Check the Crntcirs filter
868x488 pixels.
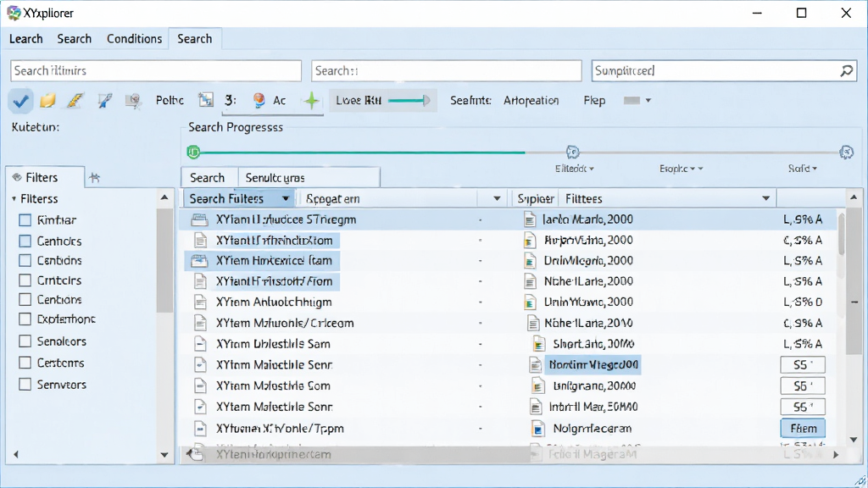click(x=25, y=280)
